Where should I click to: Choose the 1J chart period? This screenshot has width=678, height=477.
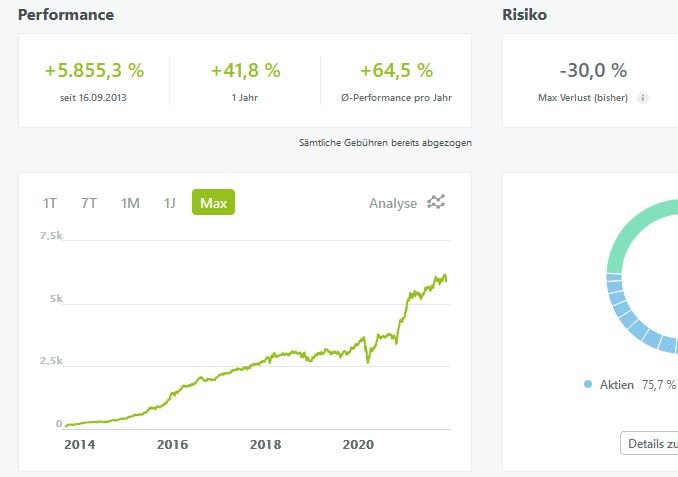pyautogui.click(x=170, y=203)
